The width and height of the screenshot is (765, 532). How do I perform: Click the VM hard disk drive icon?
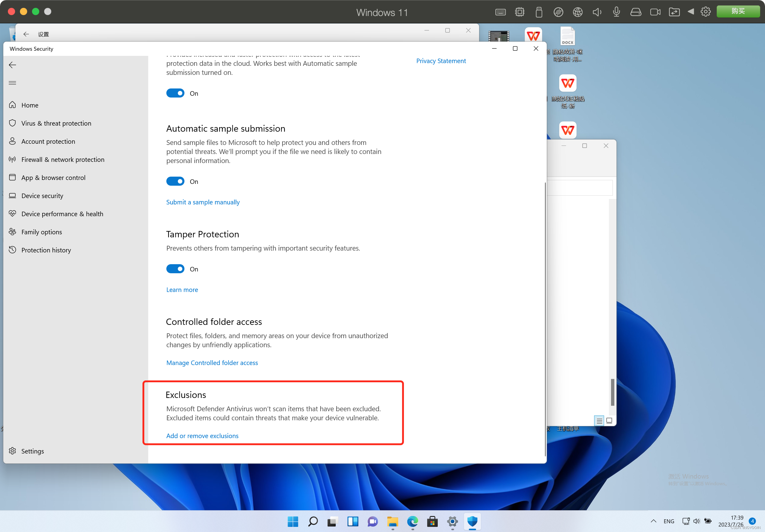coord(636,12)
